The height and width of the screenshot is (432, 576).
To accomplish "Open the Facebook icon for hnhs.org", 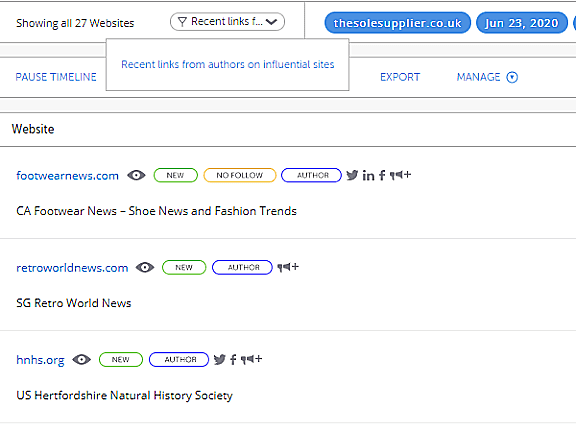I will (x=233, y=359).
